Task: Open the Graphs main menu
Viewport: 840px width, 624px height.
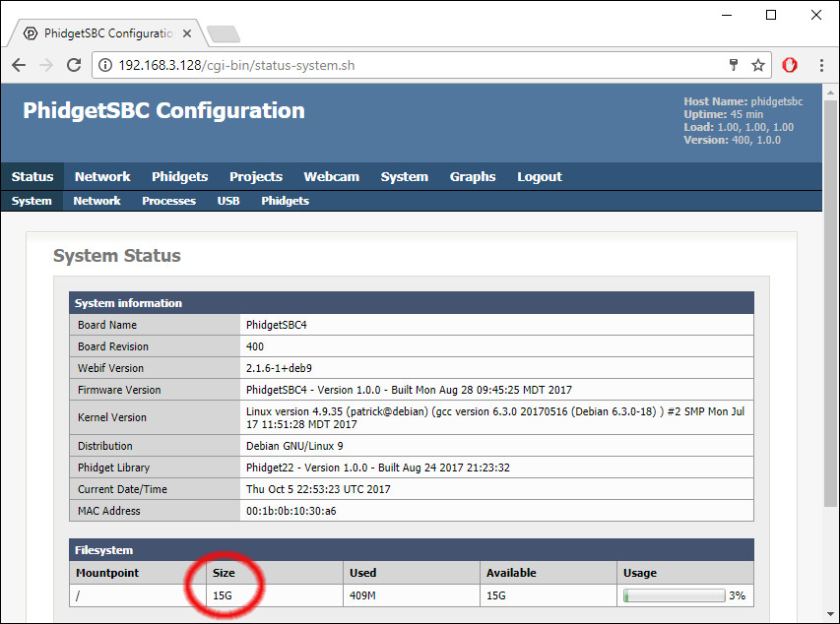Action: (x=473, y=177)
